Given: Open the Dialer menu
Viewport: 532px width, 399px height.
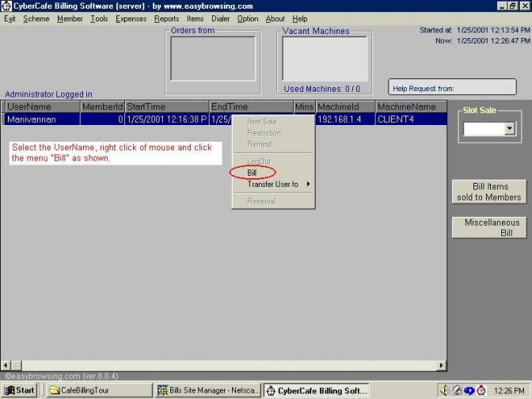Looking at the screenshot, I should click(220, 19).
